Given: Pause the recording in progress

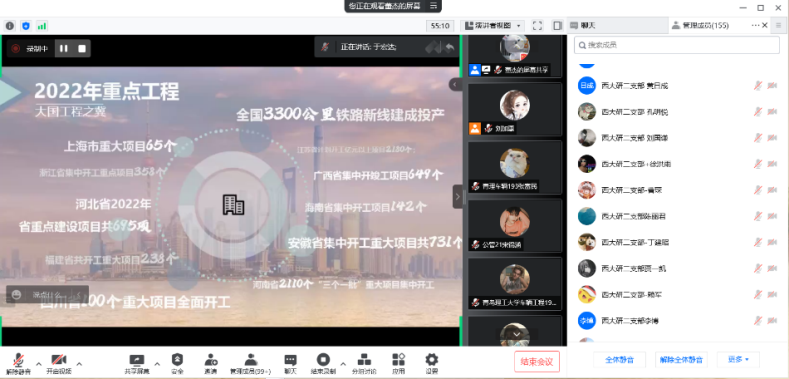Looking at the screenshot, I should pyautogui.click(x=63, y=48).
